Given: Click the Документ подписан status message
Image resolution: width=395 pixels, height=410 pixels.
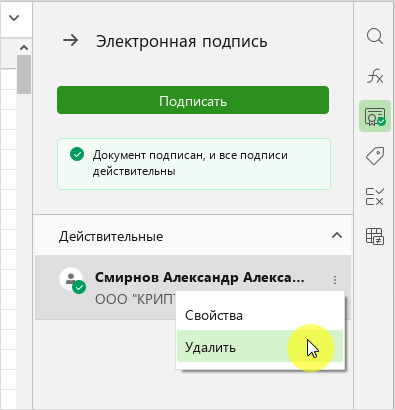Looking at the screenshot, I should coord(194,164).
